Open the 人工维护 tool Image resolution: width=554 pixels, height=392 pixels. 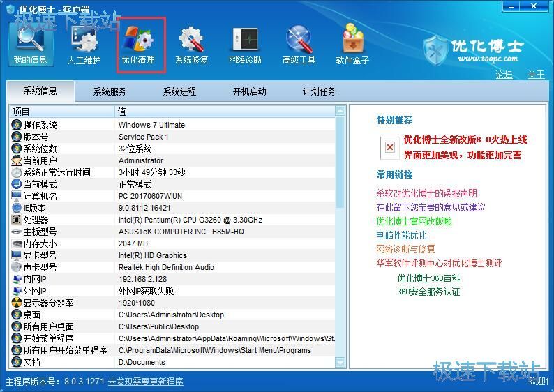pyautogui.click(x=84, y=44)
